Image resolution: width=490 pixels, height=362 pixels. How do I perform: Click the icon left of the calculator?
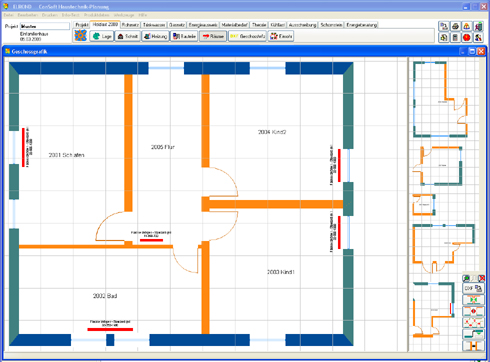tap(444, 37)
